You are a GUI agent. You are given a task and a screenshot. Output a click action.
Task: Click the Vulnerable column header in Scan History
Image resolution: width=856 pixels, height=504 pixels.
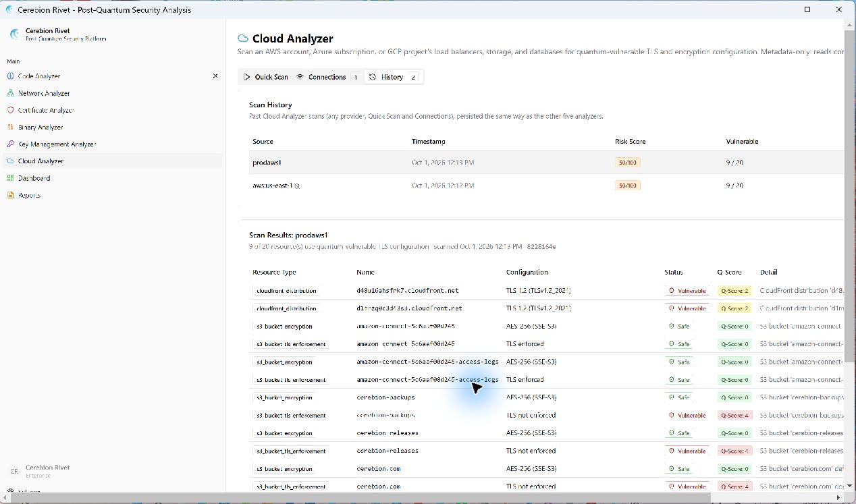(x=742, y=142)
